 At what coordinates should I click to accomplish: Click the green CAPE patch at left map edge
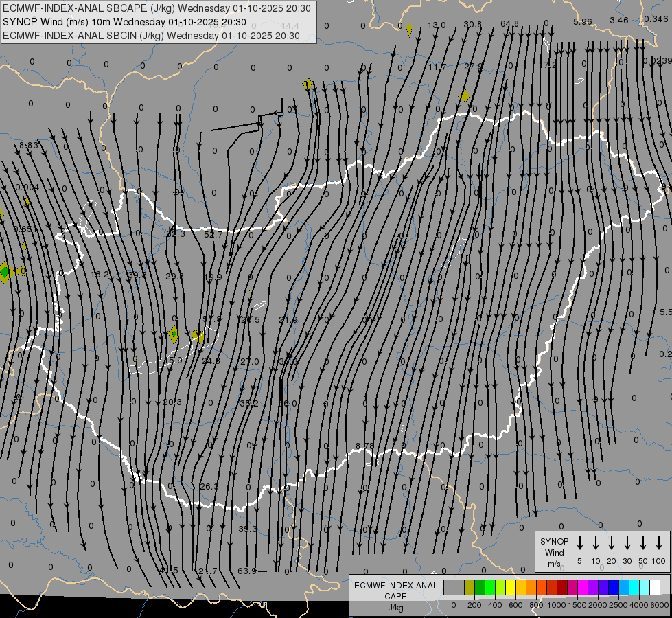click(5, 271)
